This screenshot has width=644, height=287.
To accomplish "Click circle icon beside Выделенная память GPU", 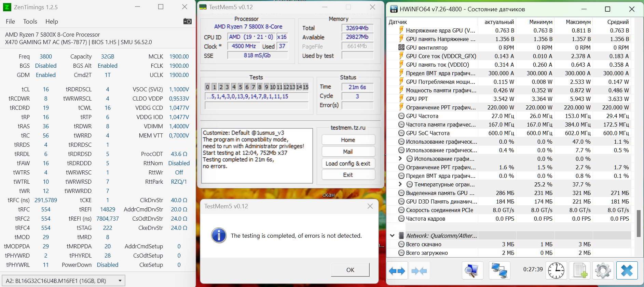I will 401,193.
